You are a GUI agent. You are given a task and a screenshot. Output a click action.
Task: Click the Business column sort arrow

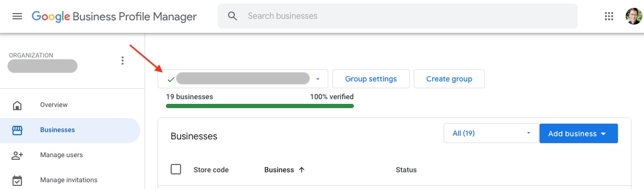pos(302,170)
